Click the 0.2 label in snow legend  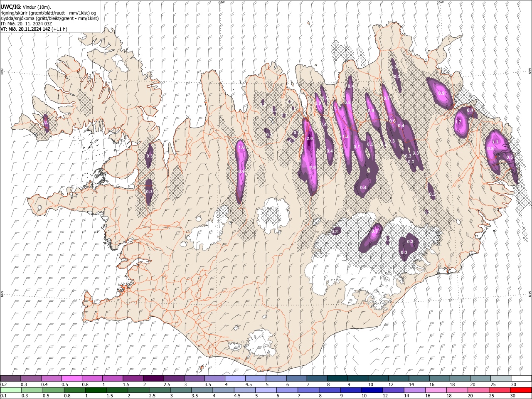(x=4, y=384)
